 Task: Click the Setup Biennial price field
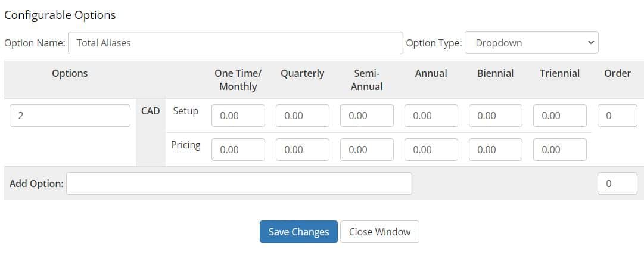click(x=496, y=116)
